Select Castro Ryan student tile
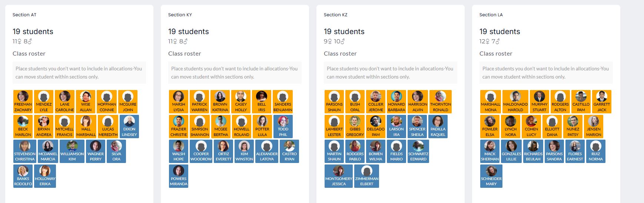Viewport: 644px width, 203px height. point(289,151)
